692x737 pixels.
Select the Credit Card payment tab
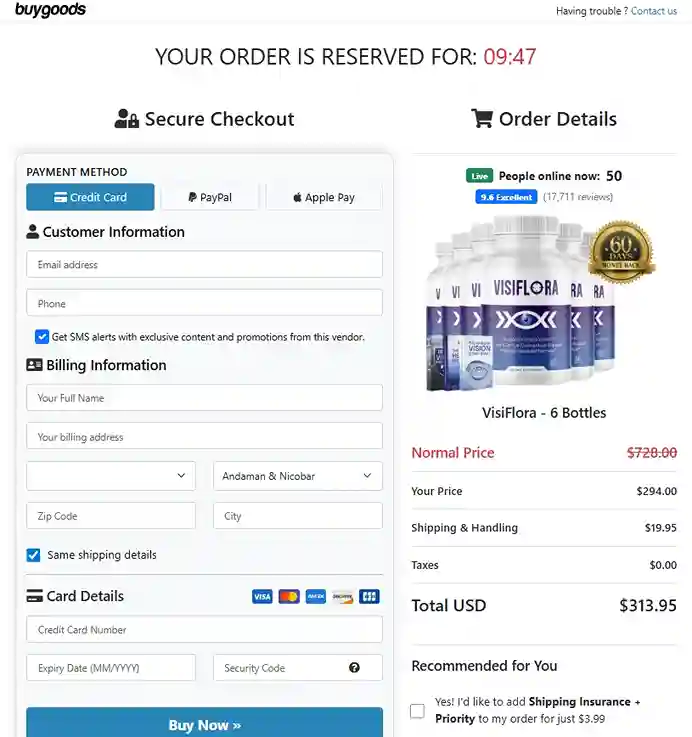[x=90, y=197]
